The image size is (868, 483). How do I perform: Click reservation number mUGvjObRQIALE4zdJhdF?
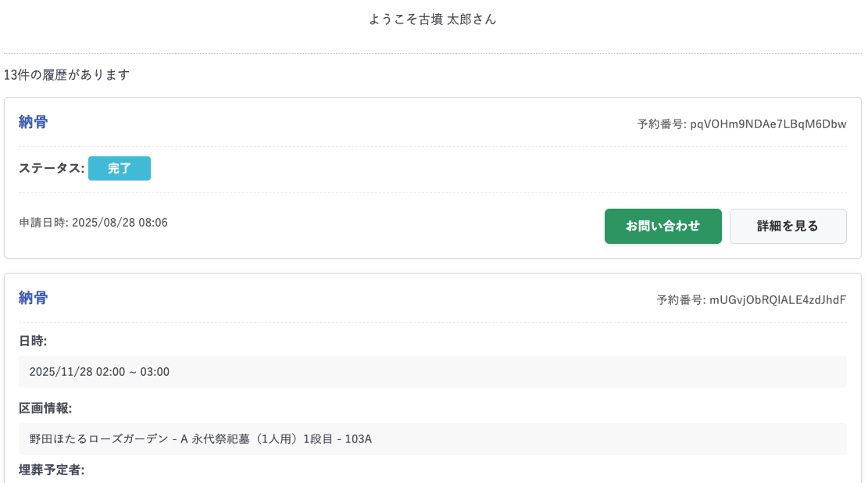777,300
